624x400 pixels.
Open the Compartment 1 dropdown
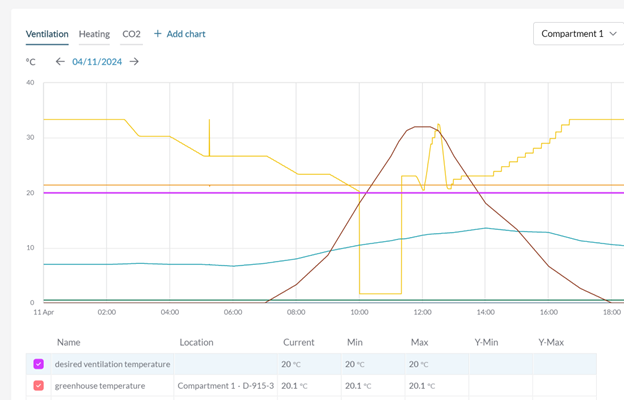pos(578,34)
